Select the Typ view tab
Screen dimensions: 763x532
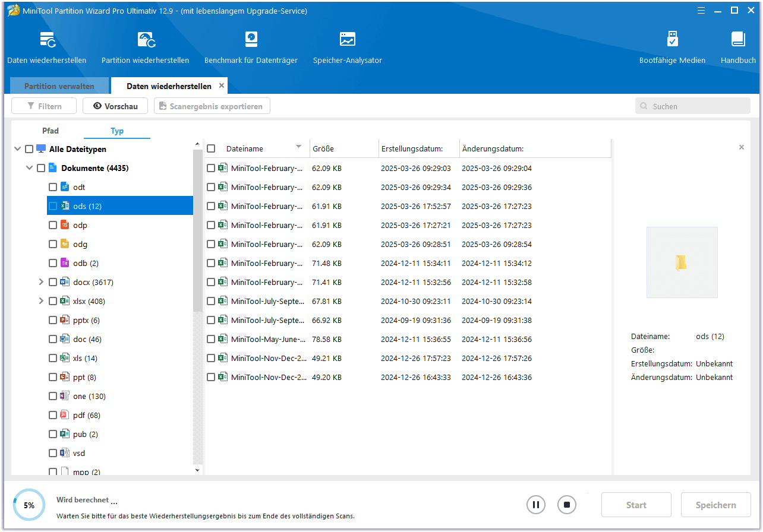pos(117,131)
